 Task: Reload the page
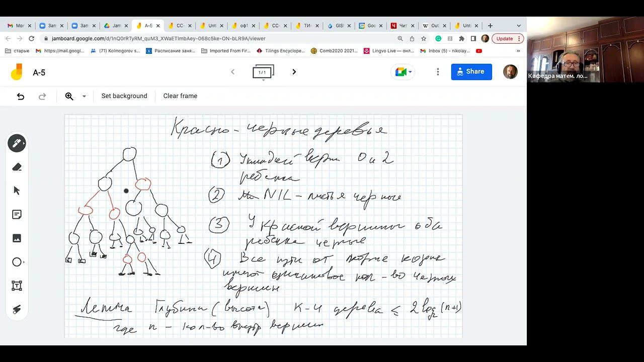coord(32,38)
